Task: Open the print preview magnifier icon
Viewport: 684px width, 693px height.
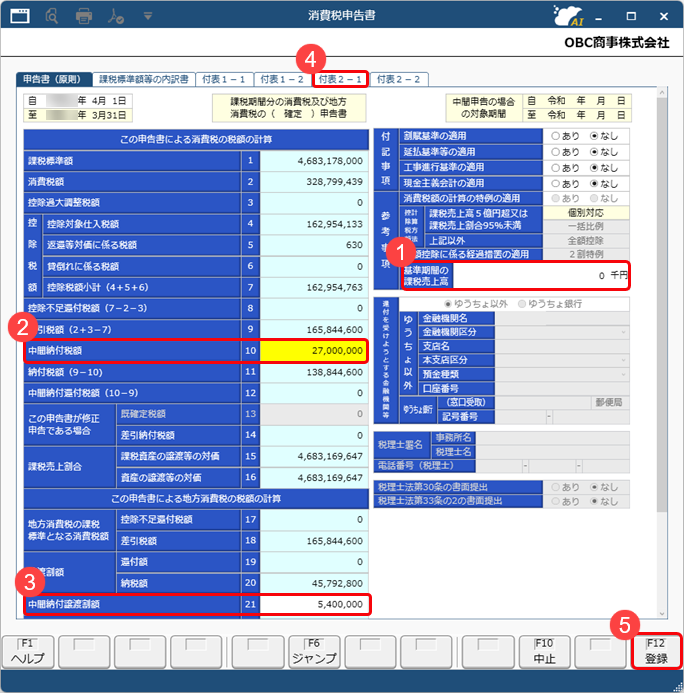Action: [52, 16]
